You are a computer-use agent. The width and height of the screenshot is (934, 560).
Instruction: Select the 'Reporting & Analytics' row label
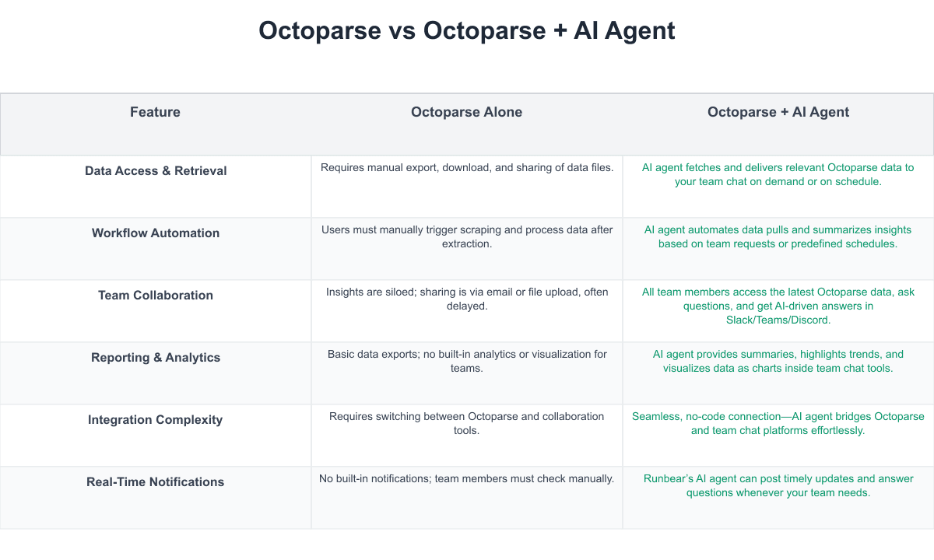point(156,358)
